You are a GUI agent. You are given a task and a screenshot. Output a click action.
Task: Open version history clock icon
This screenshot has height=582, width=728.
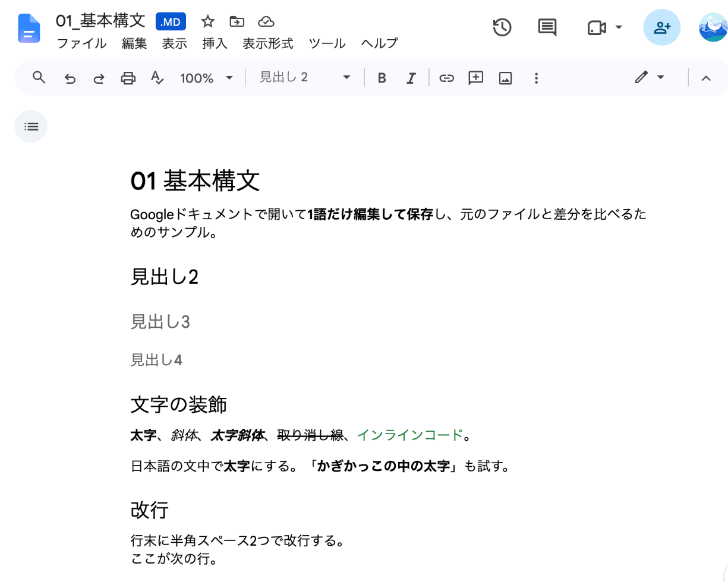(x=502, y=27)
